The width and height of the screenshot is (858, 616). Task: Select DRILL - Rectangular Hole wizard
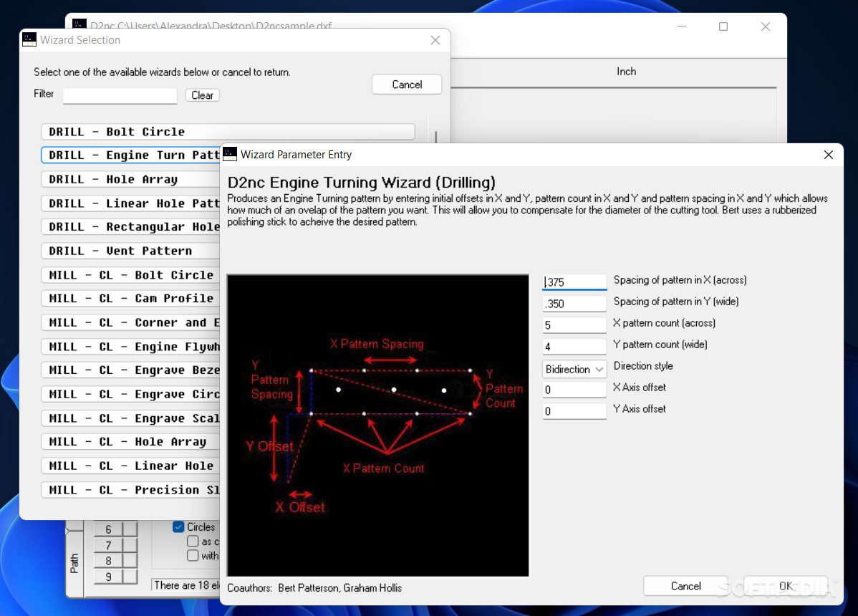tap(131, 227)
